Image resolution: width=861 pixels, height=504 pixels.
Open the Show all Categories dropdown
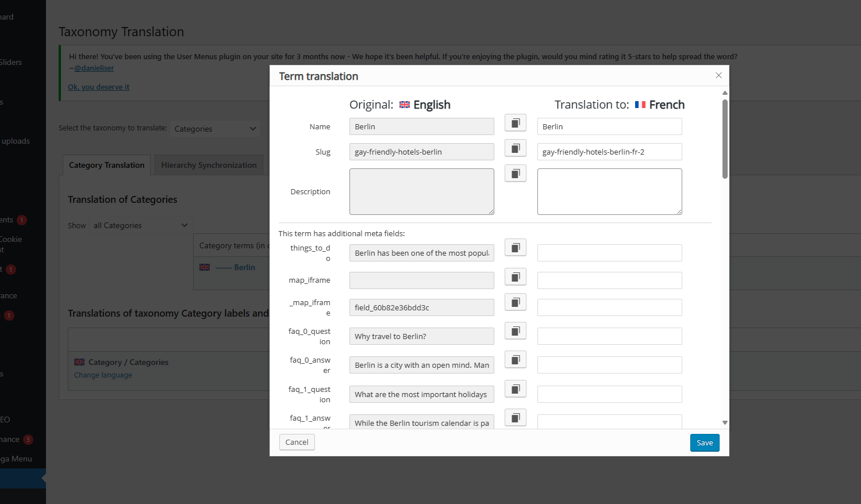click(x=140, y=225)
